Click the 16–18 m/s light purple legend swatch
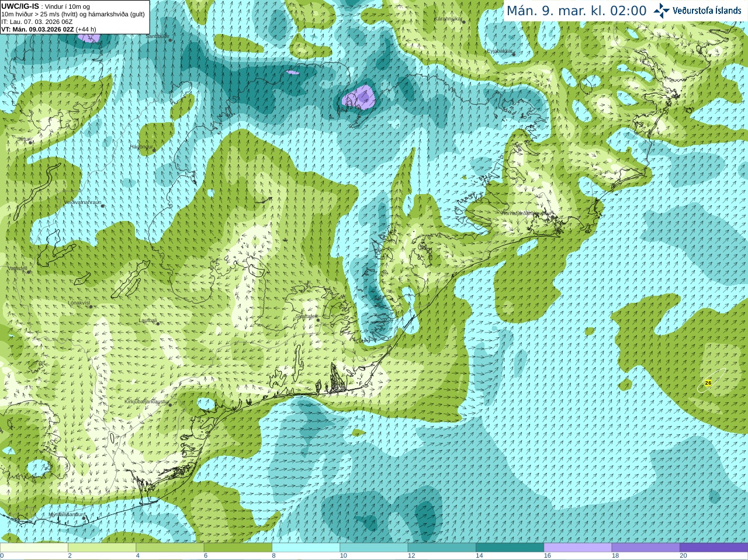The image size is (748, 560). (x=577, y=548)
